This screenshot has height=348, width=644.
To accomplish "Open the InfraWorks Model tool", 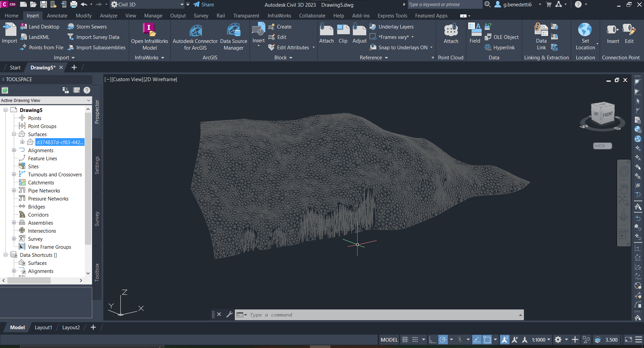I will 149,35.
